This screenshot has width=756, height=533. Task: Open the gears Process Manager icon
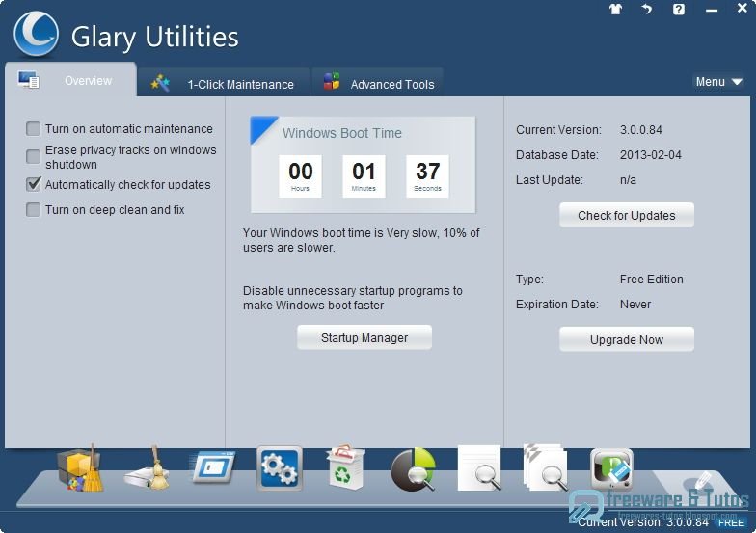(x=280, y=468)
